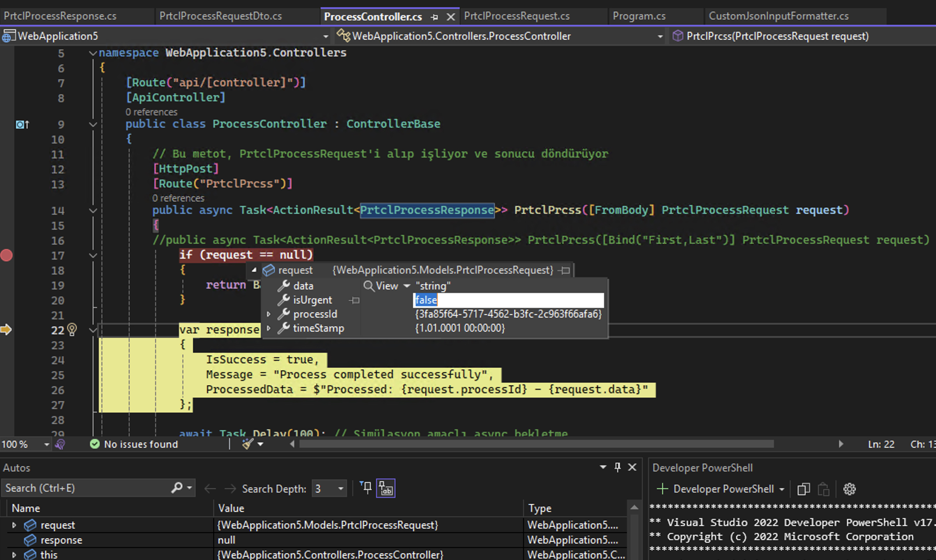
Task: Click the horizontal scrollbar left arrow
Action: click(x=292, y=444)
